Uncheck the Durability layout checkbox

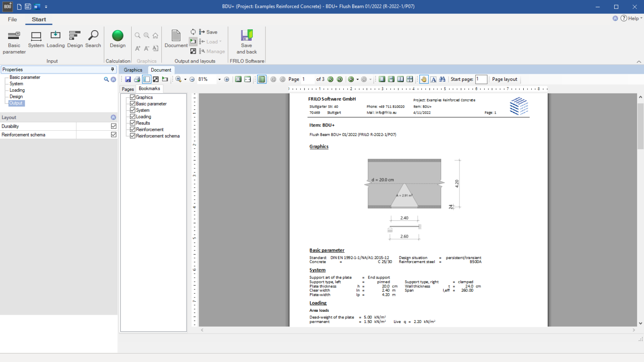[x=114, y=126]
